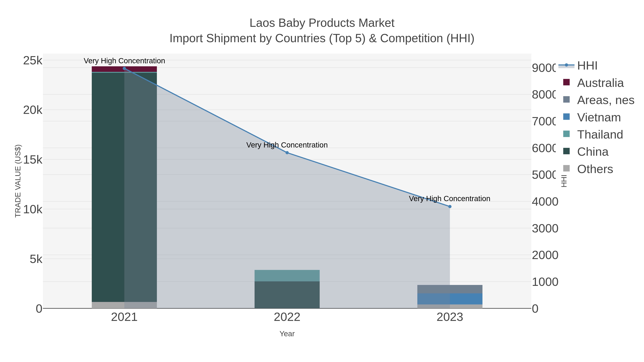Image resolution: width=644 pixels, height=362 pixels.
Task: Click HHI line marker in legend
Action: point(567,65)
